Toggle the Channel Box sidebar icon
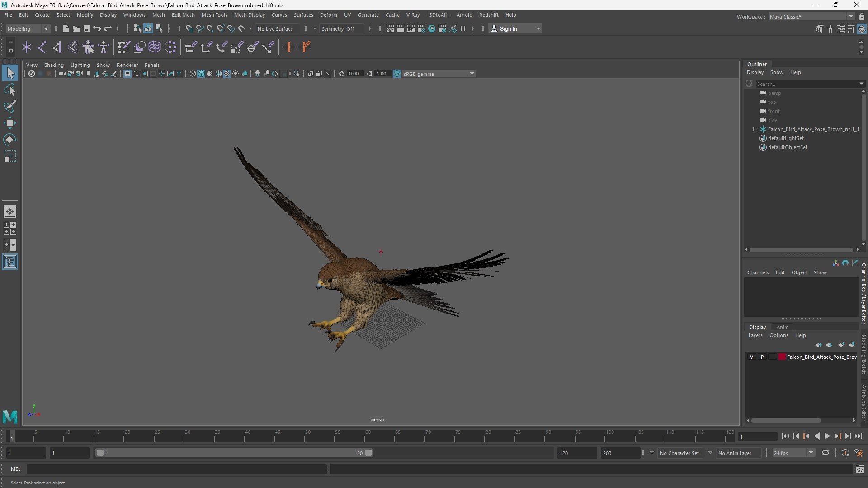 [x=862, y=28]
